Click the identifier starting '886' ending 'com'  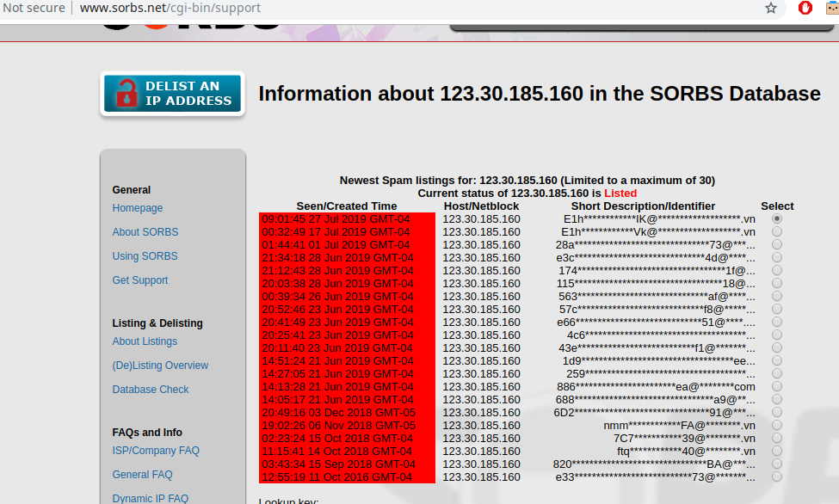656,387
